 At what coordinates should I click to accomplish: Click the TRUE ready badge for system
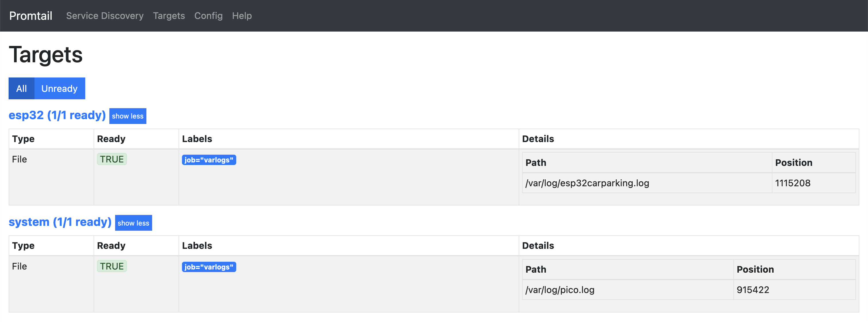point(112,266)
